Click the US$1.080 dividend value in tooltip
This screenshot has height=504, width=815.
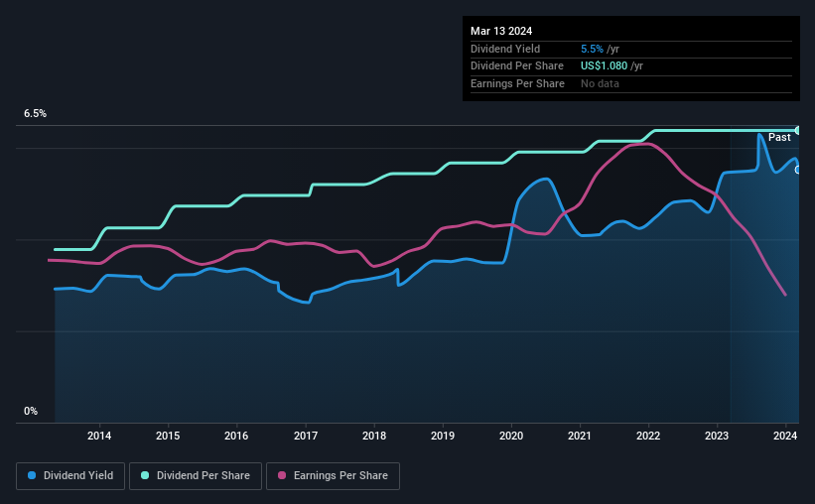(610, 65)
